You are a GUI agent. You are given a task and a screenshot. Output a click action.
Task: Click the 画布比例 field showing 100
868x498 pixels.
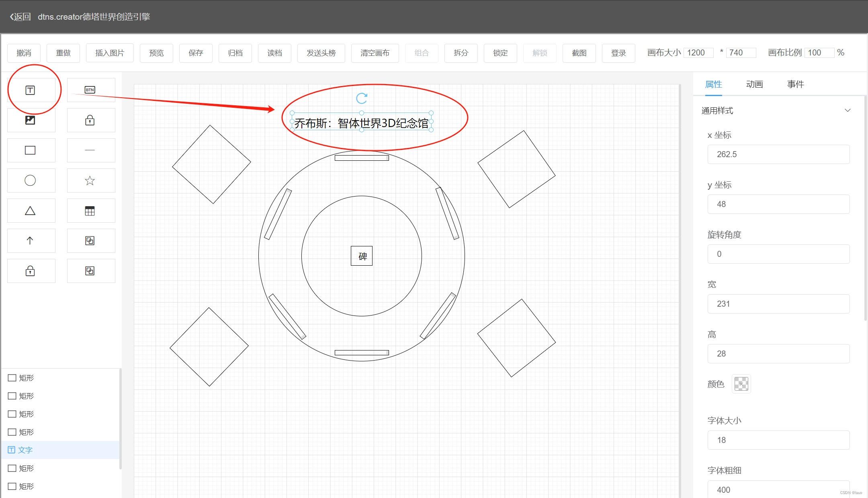[819, 53]
